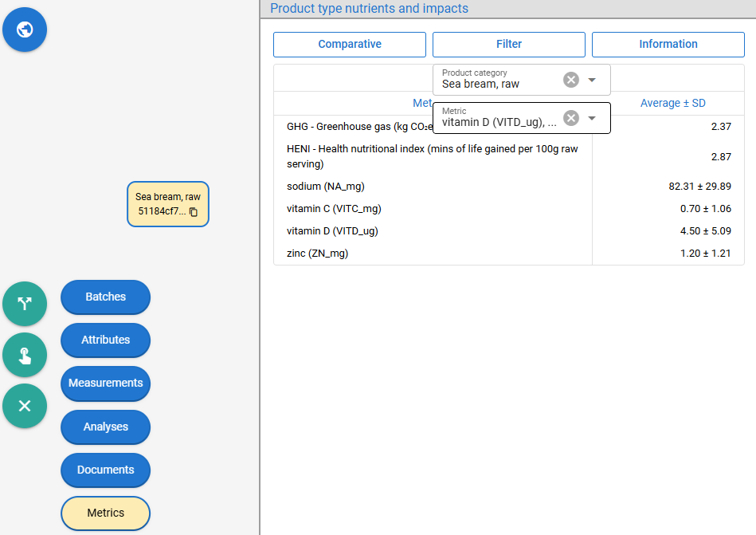The height and width of the screenshot is (535, 756).
Task: Click the vitamin C value 0.70 ± 1.06
Action: click(x=706, y=209)
